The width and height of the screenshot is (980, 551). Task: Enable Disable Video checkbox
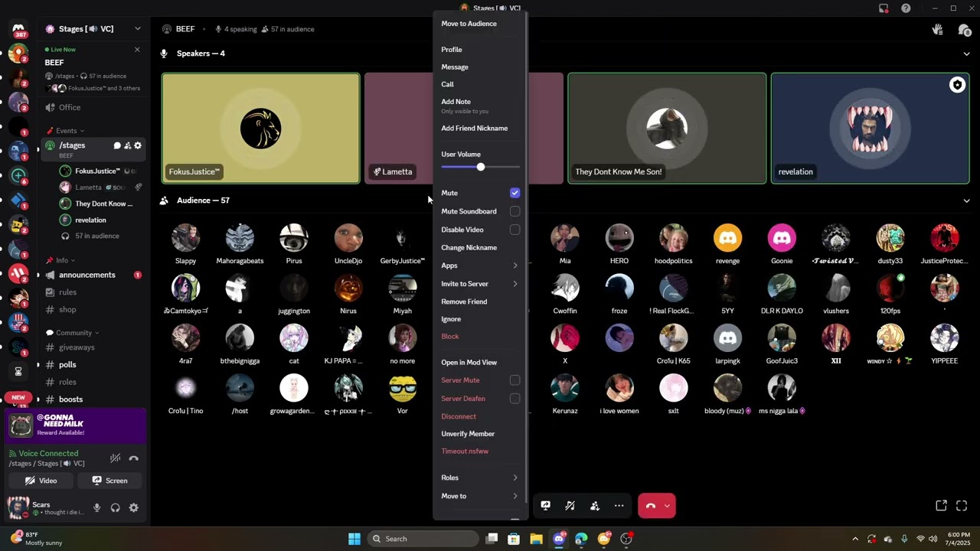[x=514, y=230]
